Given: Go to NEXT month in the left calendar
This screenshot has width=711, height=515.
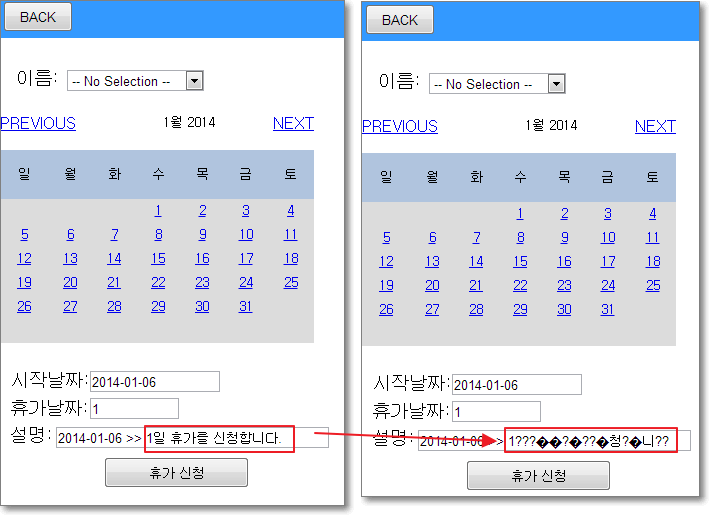Looking at the screenshot, I should click(x=293, y=124).
